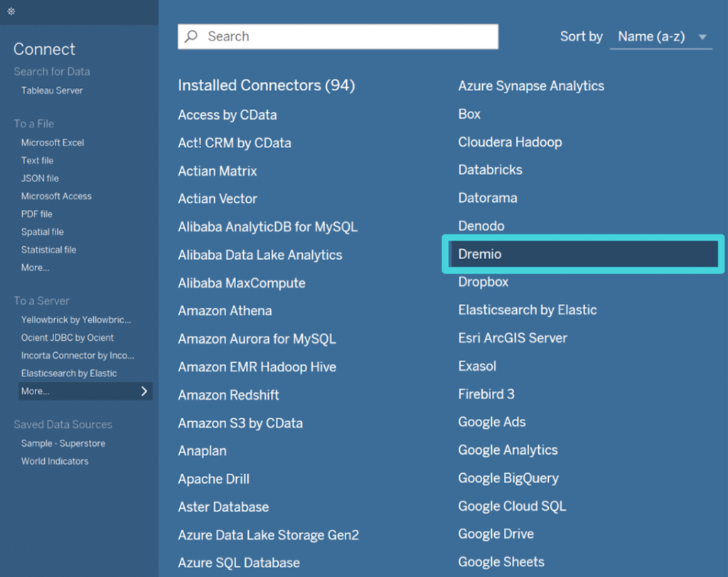Image resolution: width=728 pixels, height=577 pixels.
Task: Select PDF file connector
Action: point(37,214)
